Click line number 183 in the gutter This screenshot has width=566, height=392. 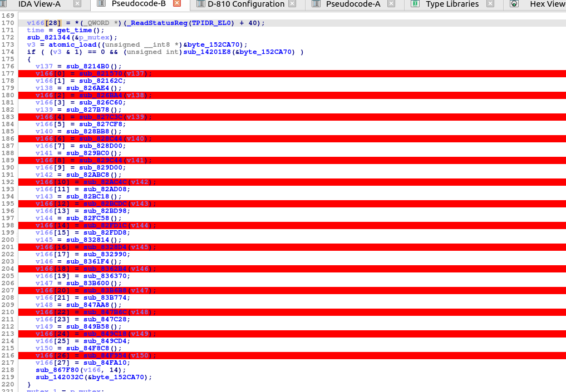coord(8,117)
